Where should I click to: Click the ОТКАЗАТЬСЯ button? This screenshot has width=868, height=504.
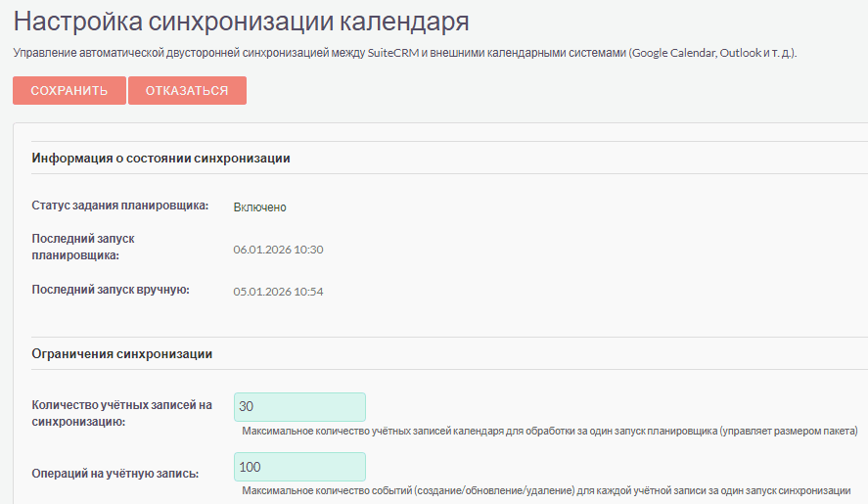pos(187,90)
